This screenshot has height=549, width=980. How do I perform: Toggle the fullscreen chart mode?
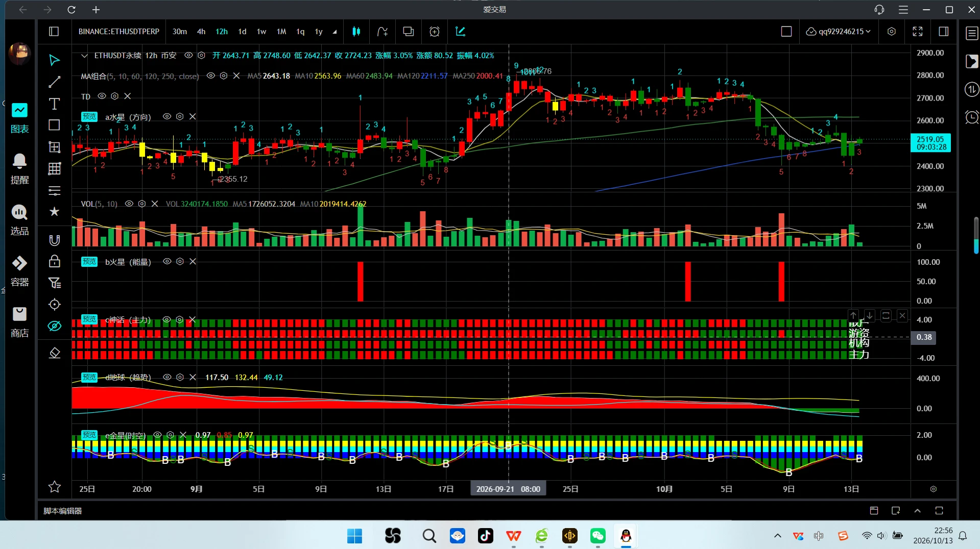pyautogui.click(x=918, y=32)
